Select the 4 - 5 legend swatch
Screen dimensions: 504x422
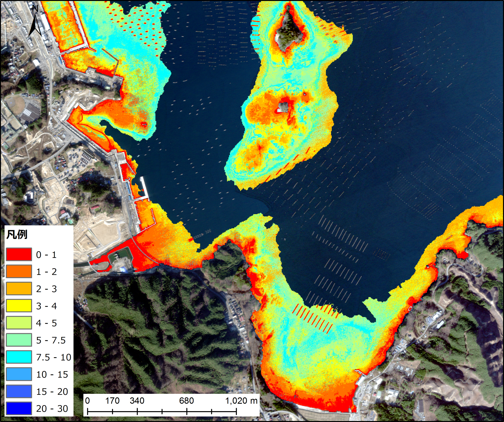click(x=19, y=323)
